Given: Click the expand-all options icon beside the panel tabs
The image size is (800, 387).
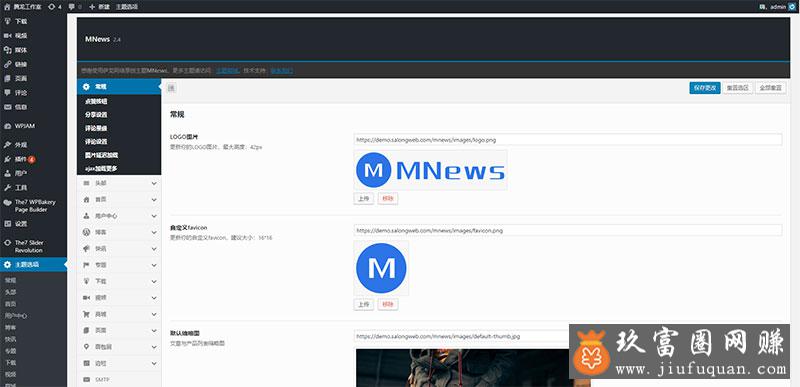Looking at the screenshot, I should pos(171,88).
